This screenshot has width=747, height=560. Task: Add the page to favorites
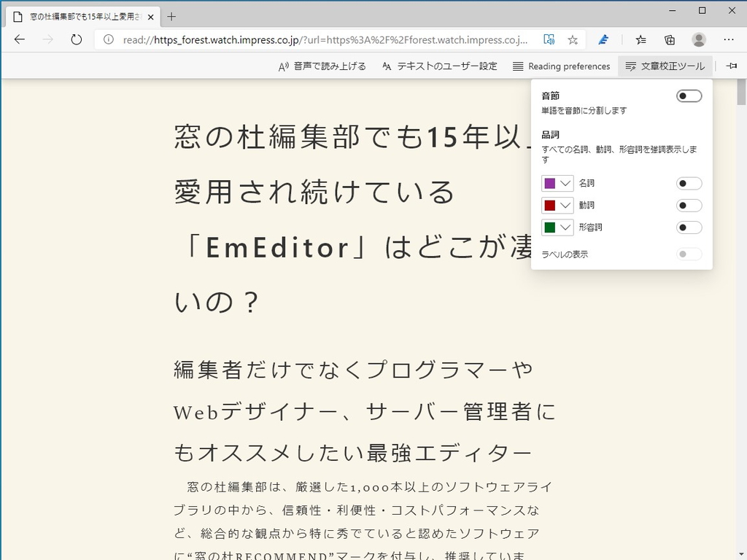(573, 41)
